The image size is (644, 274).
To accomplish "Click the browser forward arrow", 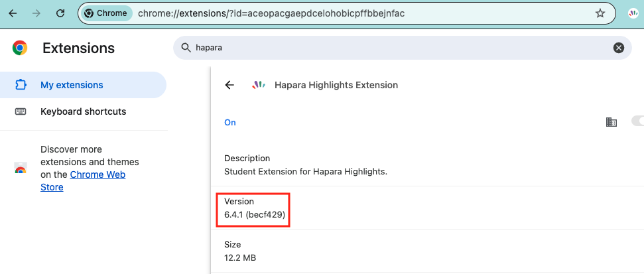I will coord(36,13).
